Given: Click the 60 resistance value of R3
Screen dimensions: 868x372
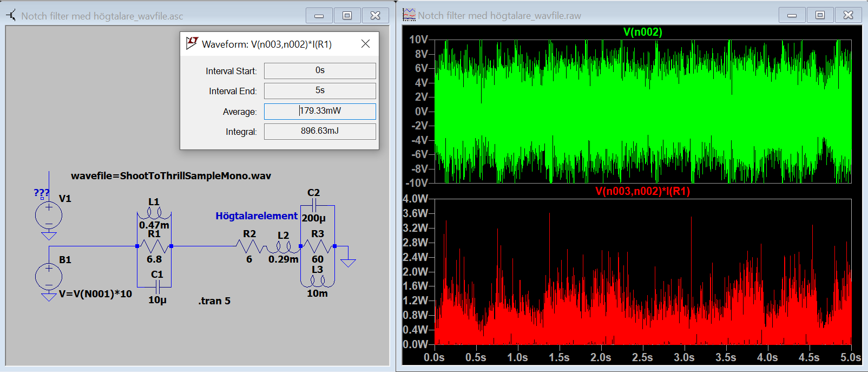Looking at the screenshot, I should [318, 259].
